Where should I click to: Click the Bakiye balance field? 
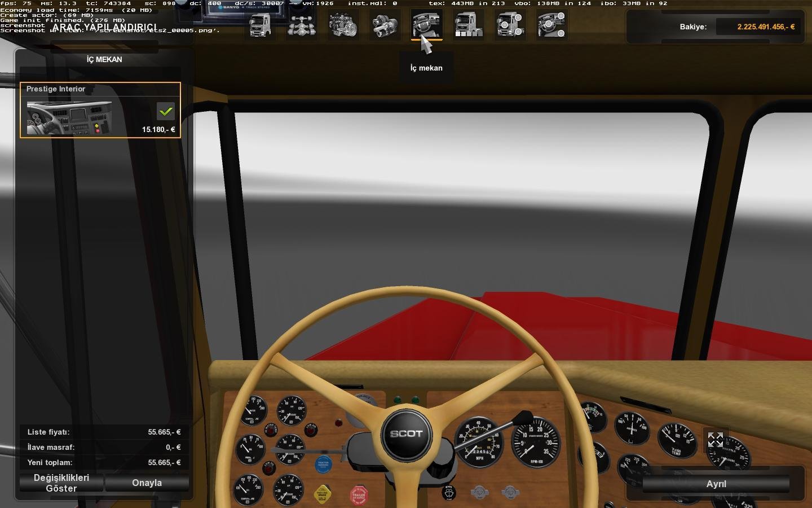click(x=758, y=26)
